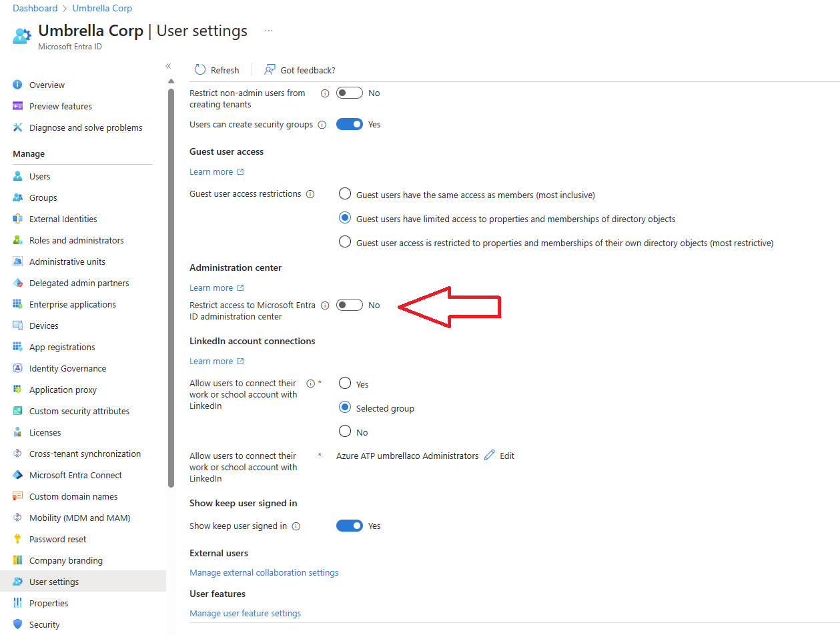Click the sidebar vertical scrollbar thumb
Viewport: 840px width, 635px height.
click(x=171, y=288)
